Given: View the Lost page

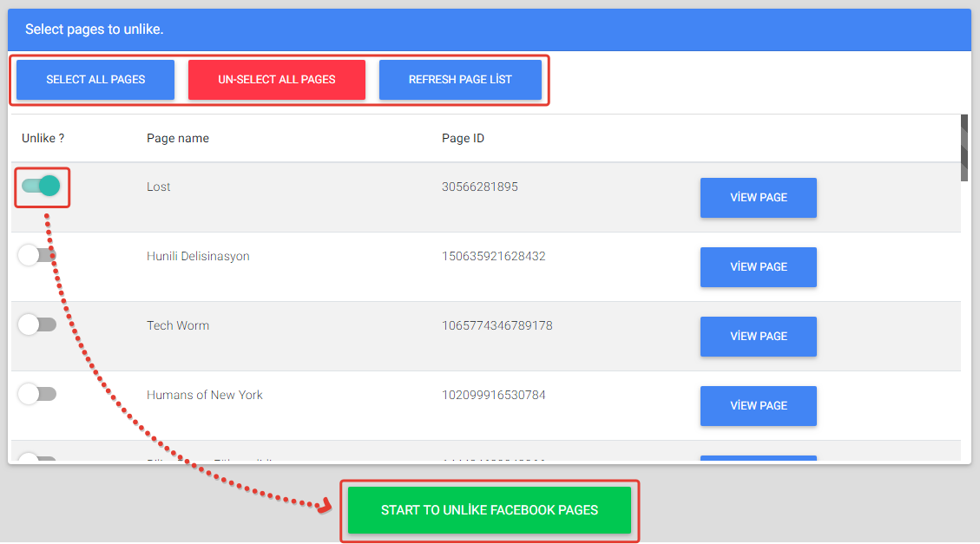Looking at the screenshot, I should tap(758, 198).
